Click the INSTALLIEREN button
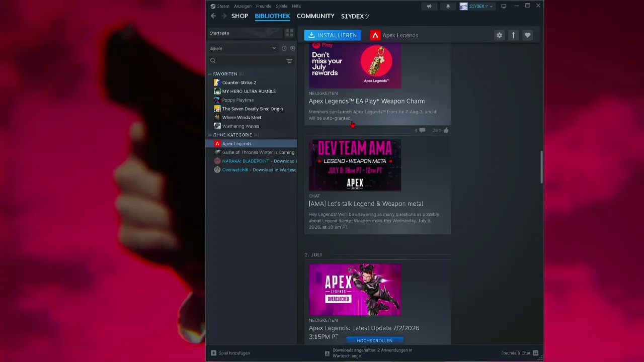The image size is (644, 362). (x=333, y=35)
